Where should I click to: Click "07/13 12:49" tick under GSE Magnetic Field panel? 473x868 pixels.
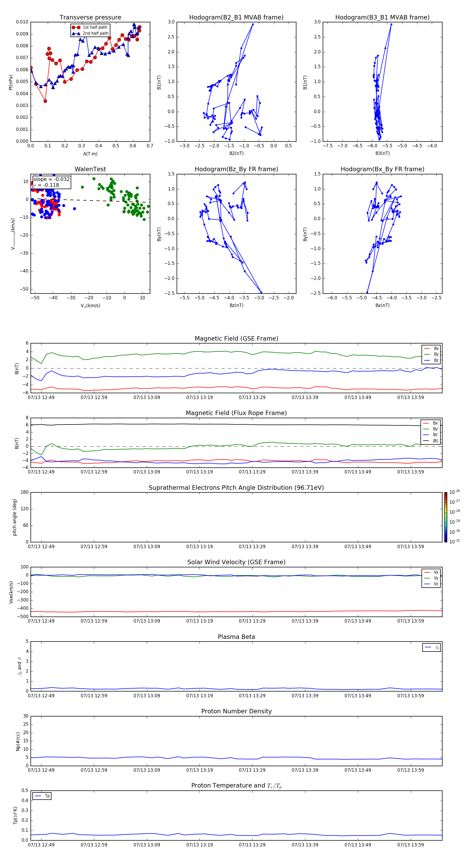(41, 398)
